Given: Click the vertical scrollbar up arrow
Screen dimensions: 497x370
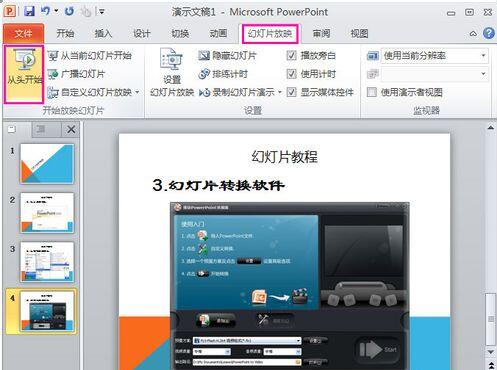Looking at the screenshot, I should [491, 128].
